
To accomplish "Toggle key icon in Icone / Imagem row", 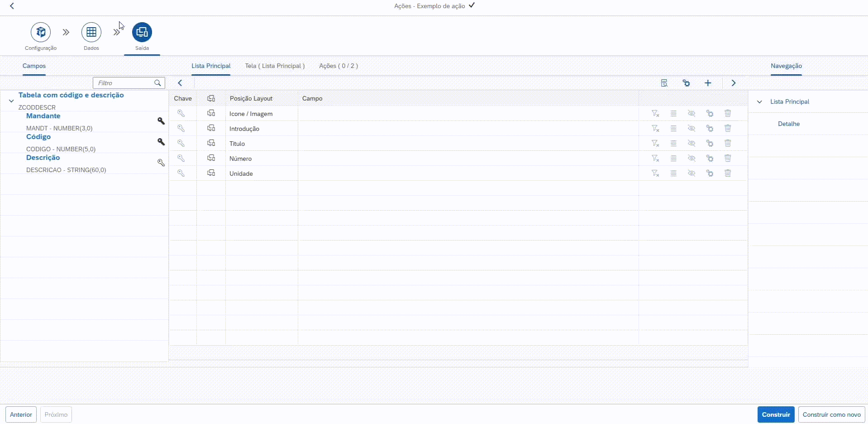I will click(181, 113).
